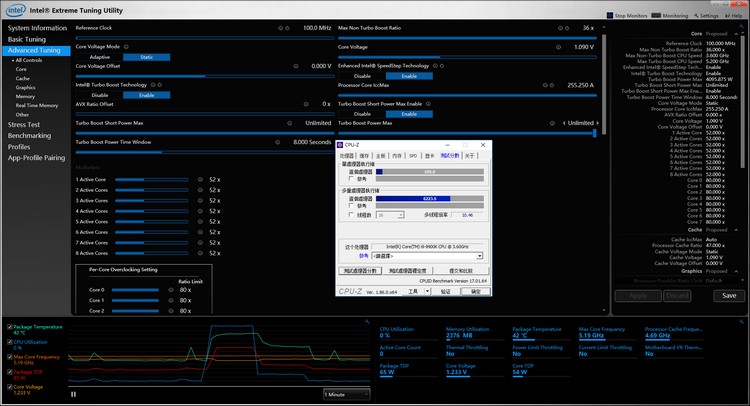Screen dimensions: 750x406
Task: Click the info icon for Core 0 ratio limit
Action: click(x=171, y=290)
